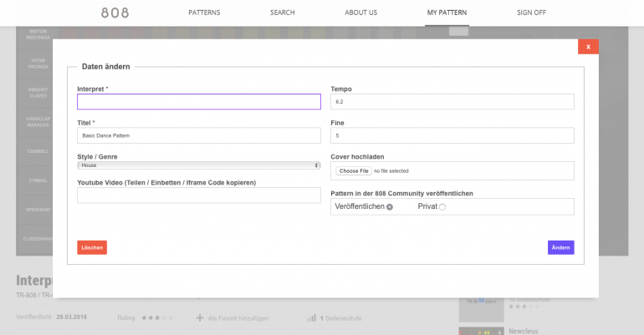Click SIGN OFF to log out
This screenshot has width=644, height=335.
coord(533,13)
